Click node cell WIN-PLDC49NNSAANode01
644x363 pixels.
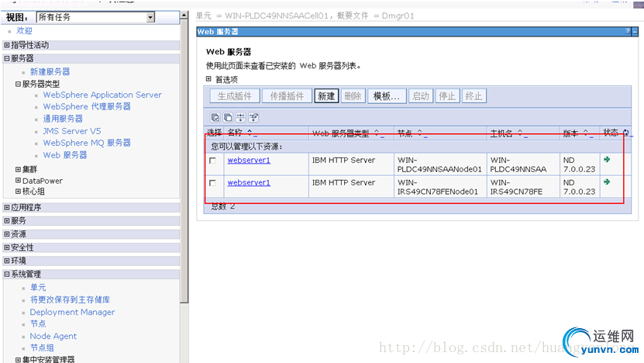pos(439,164)
